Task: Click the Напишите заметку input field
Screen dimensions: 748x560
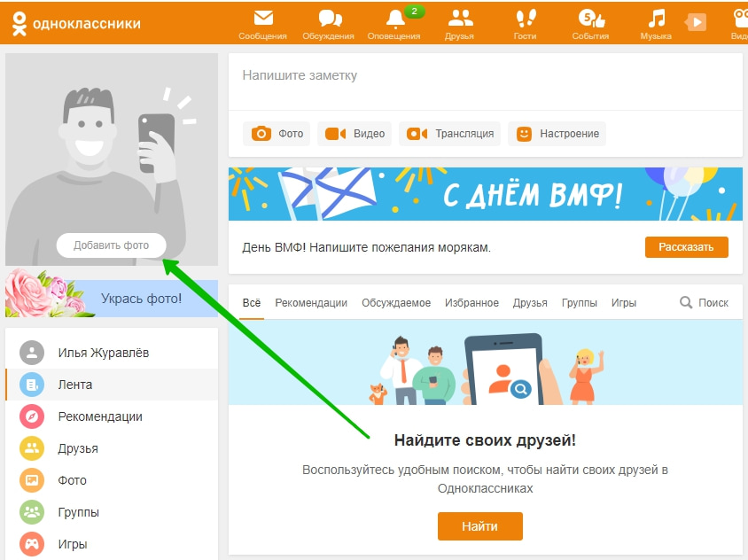Action: pos(486,82)
